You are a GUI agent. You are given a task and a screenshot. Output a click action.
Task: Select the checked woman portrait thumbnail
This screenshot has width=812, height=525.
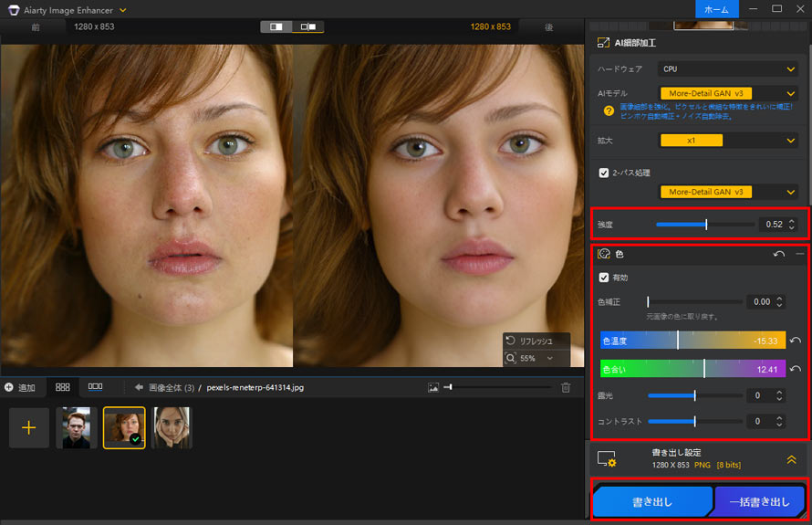click(x=124, y=427)
